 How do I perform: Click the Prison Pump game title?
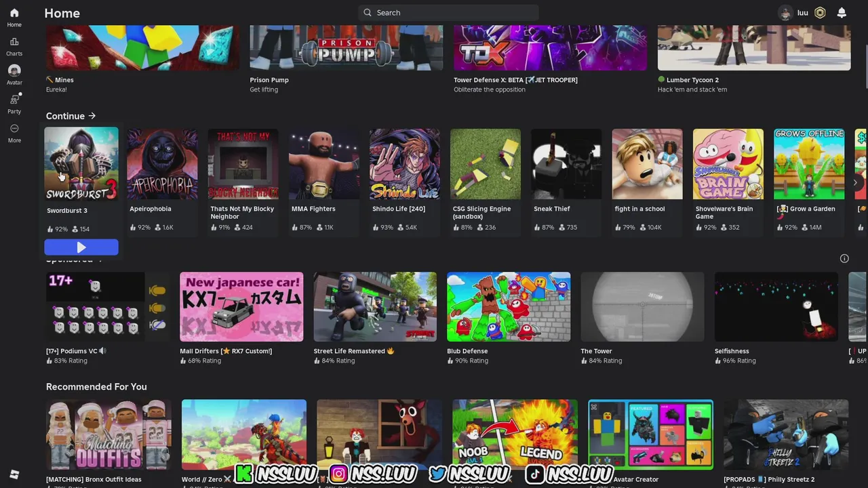pyautogui.click(x=269, y=80)
